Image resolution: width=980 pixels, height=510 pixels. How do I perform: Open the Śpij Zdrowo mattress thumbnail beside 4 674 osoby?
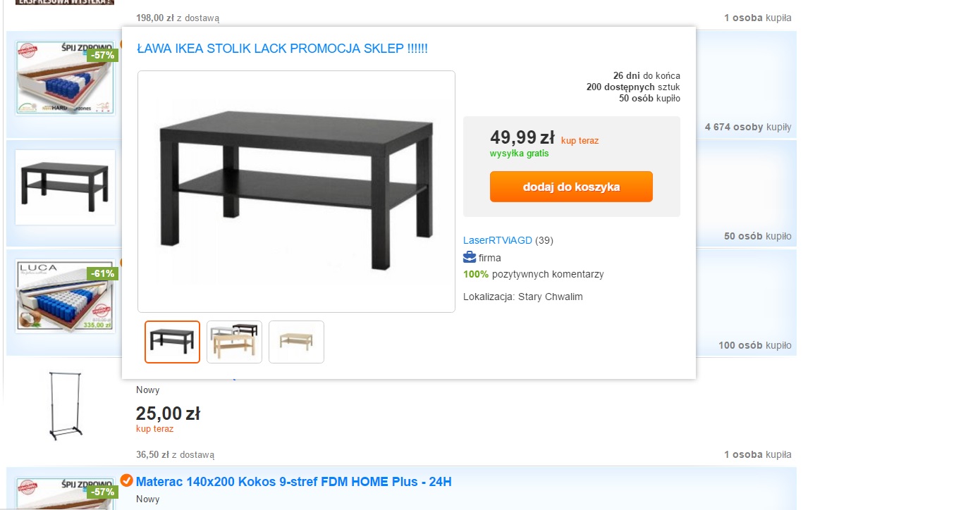point(64,78)
